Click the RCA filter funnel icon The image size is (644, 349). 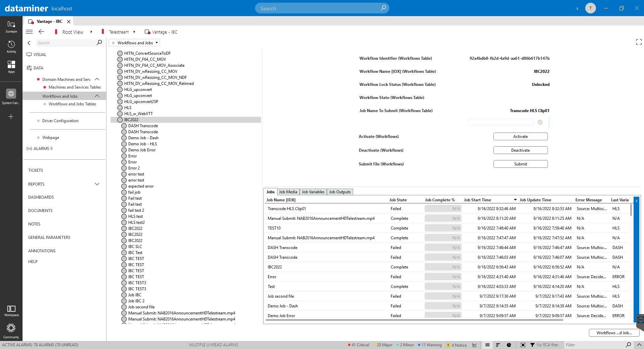pyautogui.click(x=532, y=345)
